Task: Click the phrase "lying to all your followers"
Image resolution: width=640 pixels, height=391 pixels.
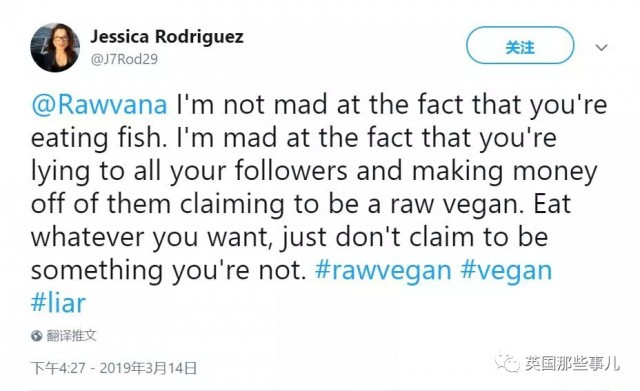Action: 189,171
